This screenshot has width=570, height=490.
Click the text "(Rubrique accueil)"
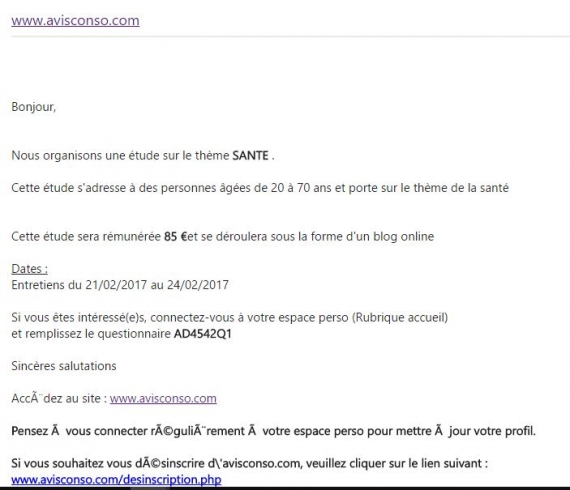point(400,318)
